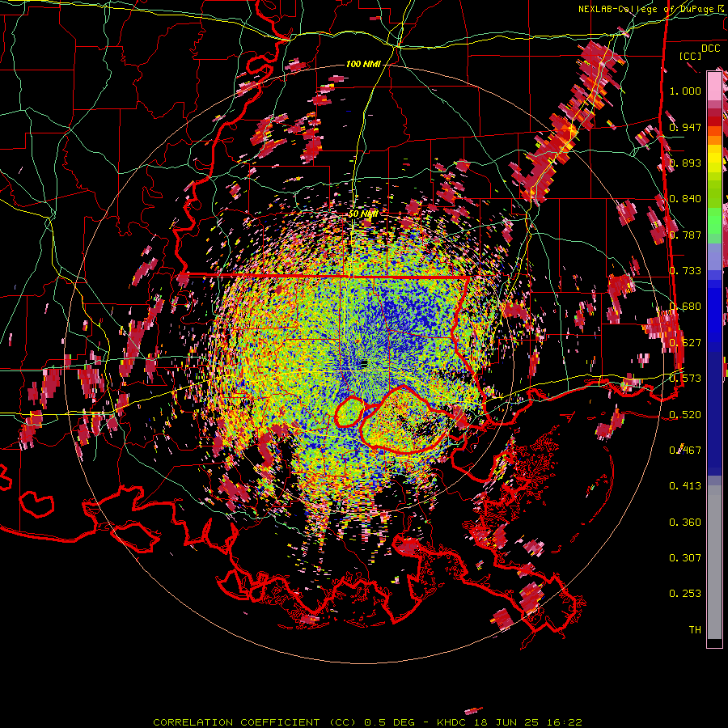Click the 0.893 legend value
Image resolution: width=728 pixels, height=728 pixels.
point(685,163)
